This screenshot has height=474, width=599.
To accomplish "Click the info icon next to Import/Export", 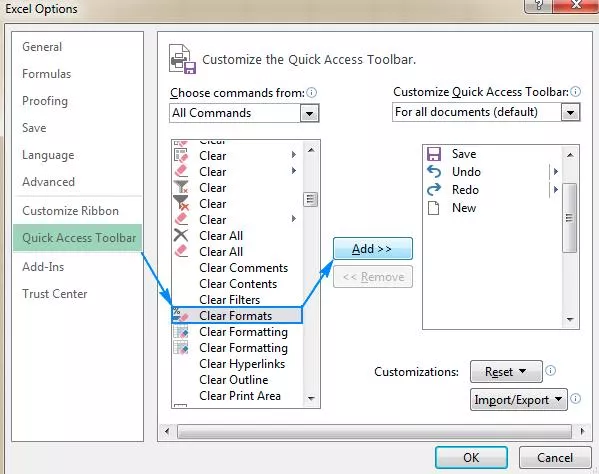I will (x=575, y=399).
